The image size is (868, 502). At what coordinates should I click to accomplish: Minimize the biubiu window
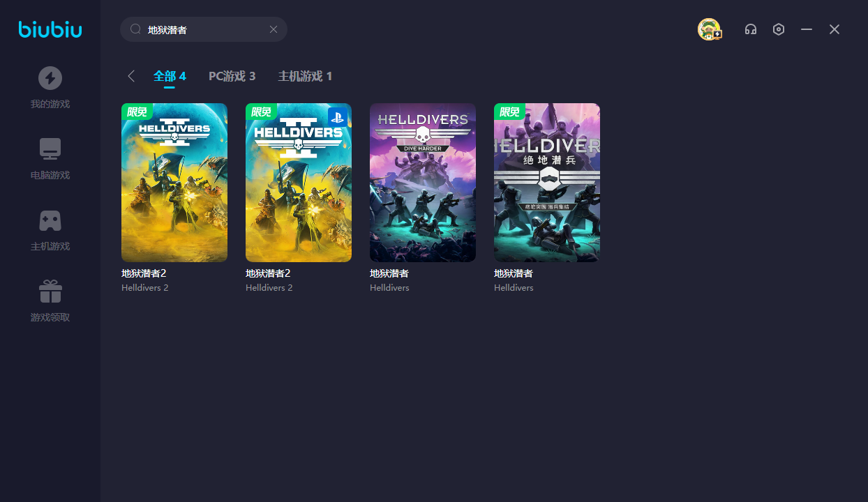click(x=807, y=29)
